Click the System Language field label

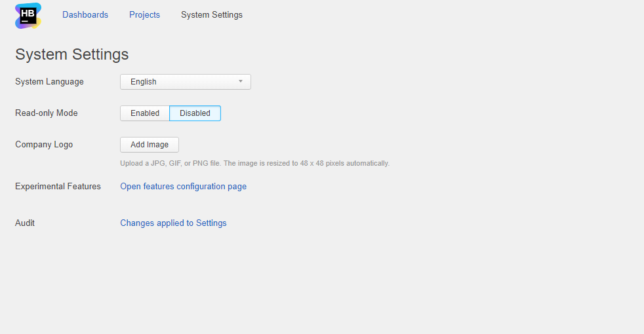[49, 82]
